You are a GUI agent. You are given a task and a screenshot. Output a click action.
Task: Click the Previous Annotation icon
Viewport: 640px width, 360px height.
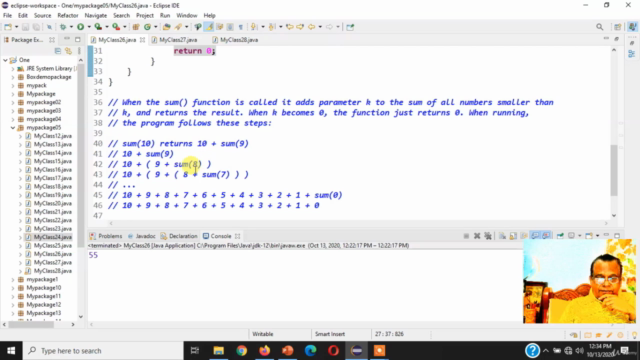272,27
